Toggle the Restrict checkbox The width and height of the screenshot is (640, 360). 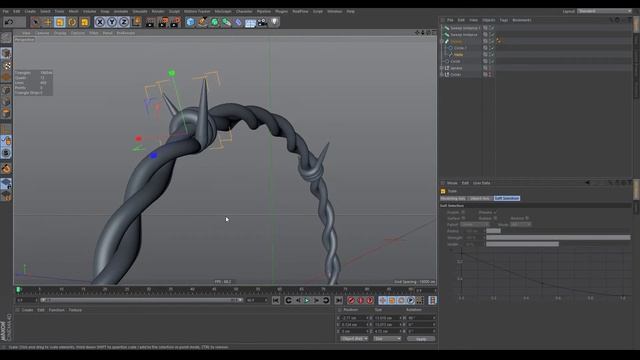coord(527,218)
